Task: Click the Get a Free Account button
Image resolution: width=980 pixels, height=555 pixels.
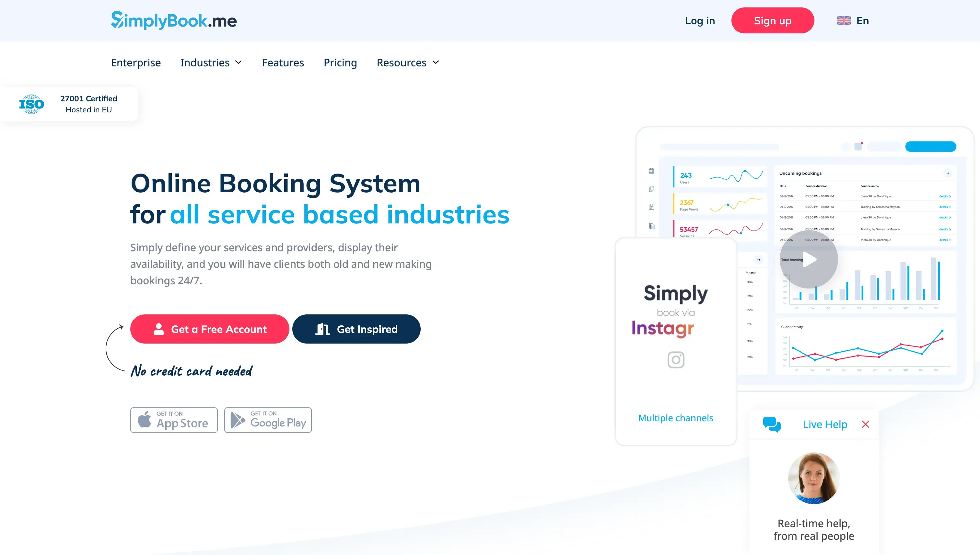Action: coord(209,329)
